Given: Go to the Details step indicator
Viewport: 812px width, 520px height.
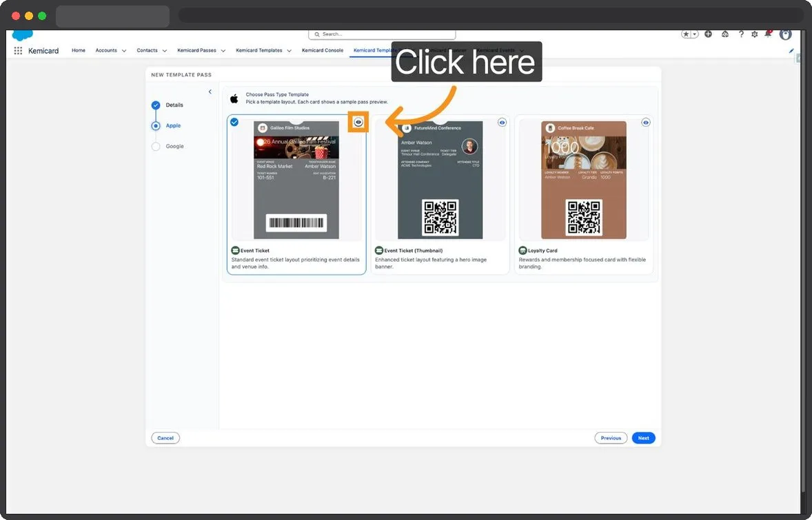Looking at the screenshot, I should point(156,105).
